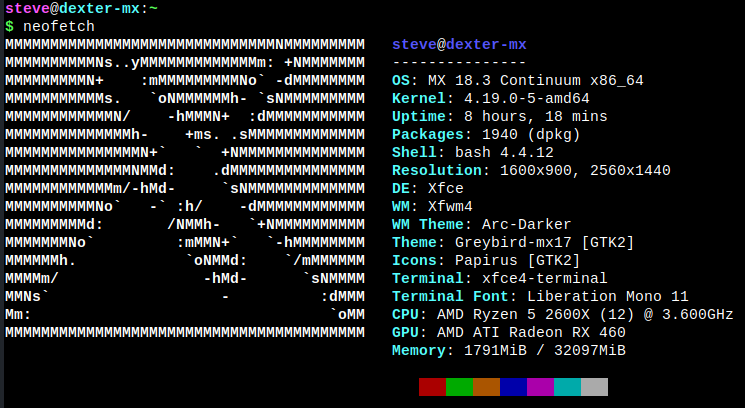The width and height of the screenshot is (745, 408).
Task: Click the typed 'neofetch' command
Action: (x=59, y=27)
